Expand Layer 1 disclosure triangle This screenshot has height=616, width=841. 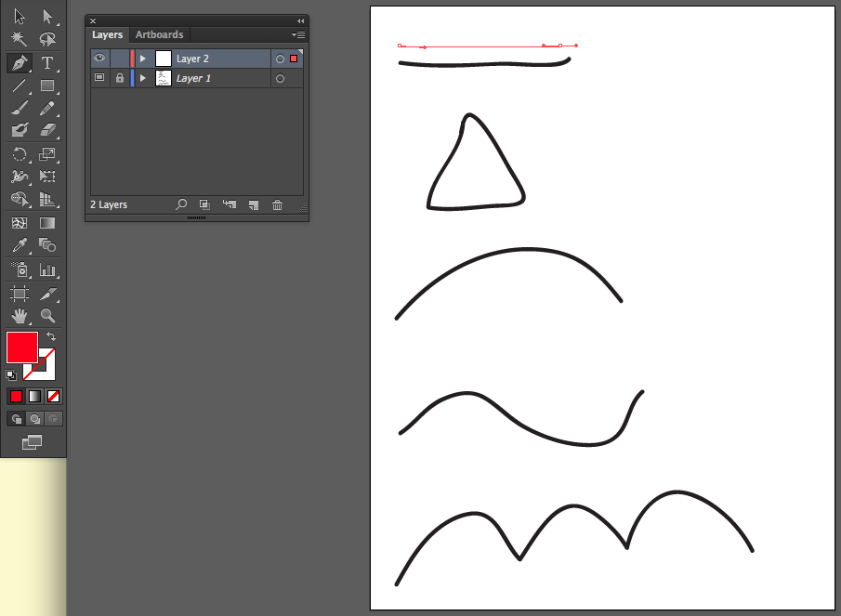click(x=143, y=79)
